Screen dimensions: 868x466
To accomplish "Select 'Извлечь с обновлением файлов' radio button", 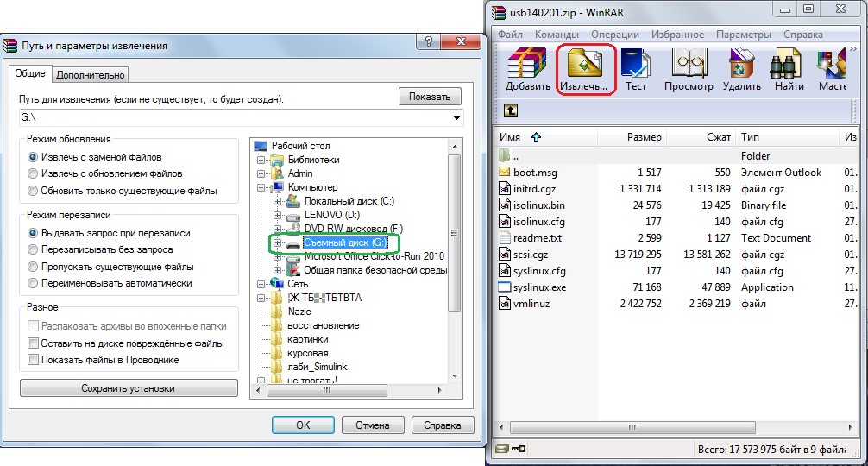I will click(34, 174).
